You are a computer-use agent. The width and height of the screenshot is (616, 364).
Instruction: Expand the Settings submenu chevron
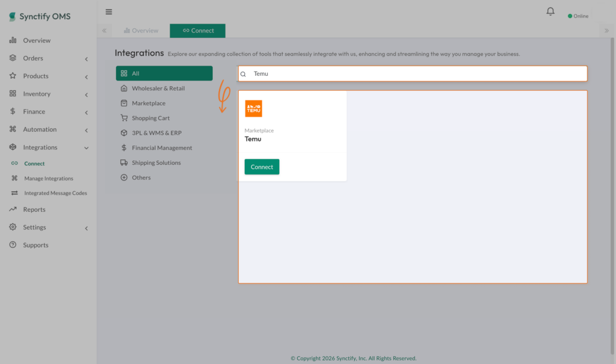[87, 228]
